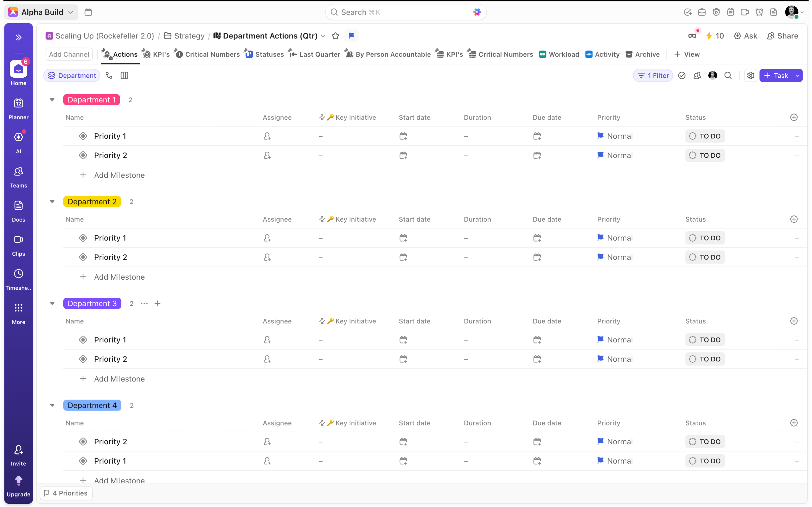Click Add Milestone under Department 2
The width and height of the screenshot is (812, 507).
tap(119, 277)
